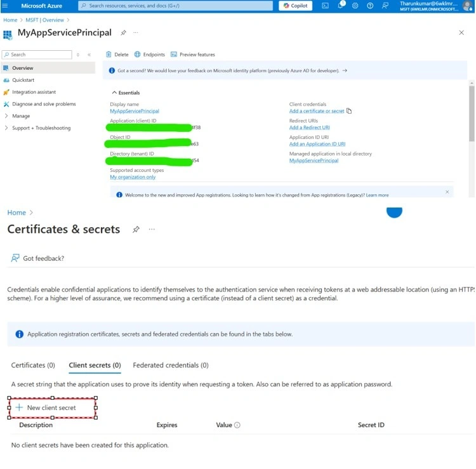Click the feedback banner arrow link
Screen dimensions: 476x469
[x=345, y=70]
